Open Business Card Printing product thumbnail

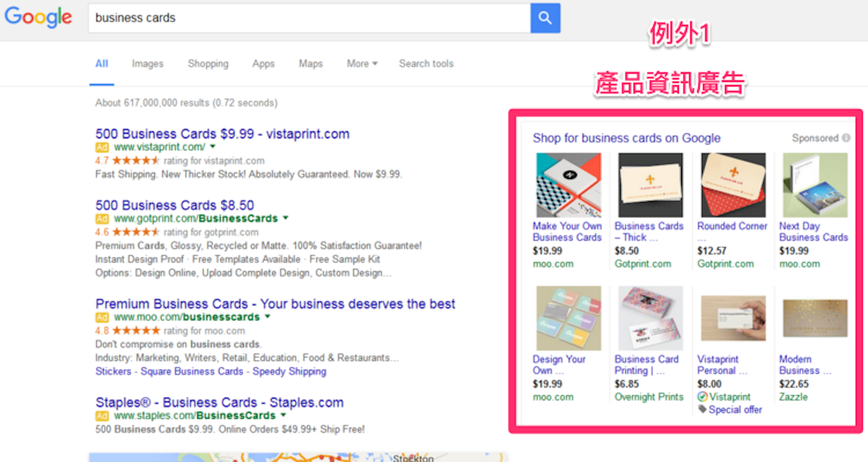click(651, 318)
